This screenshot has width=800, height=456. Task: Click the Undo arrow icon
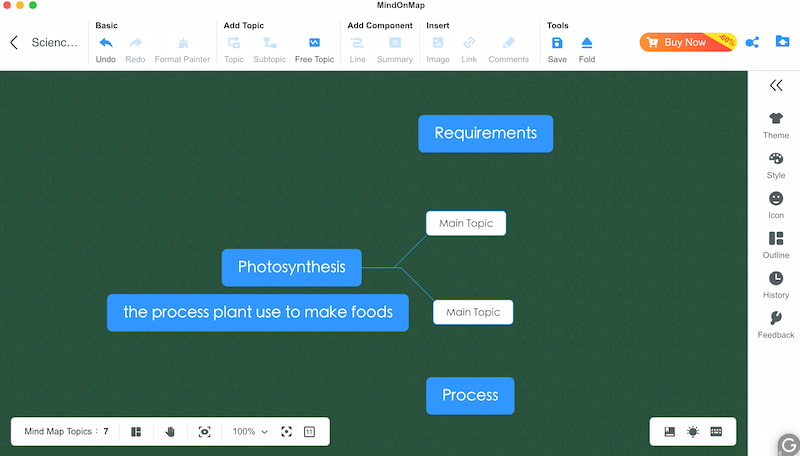[105, 43]
